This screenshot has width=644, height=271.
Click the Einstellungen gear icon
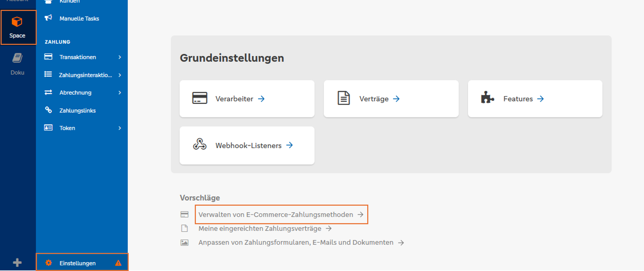(x=49, y=263)
